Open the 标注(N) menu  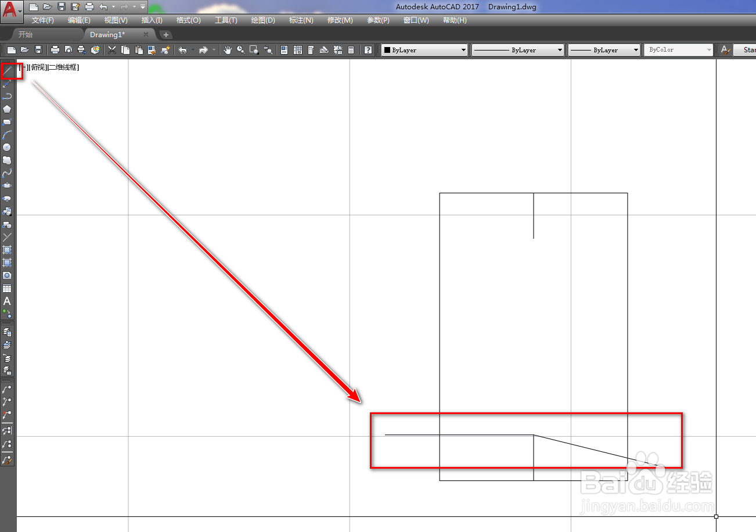[301, 20]
